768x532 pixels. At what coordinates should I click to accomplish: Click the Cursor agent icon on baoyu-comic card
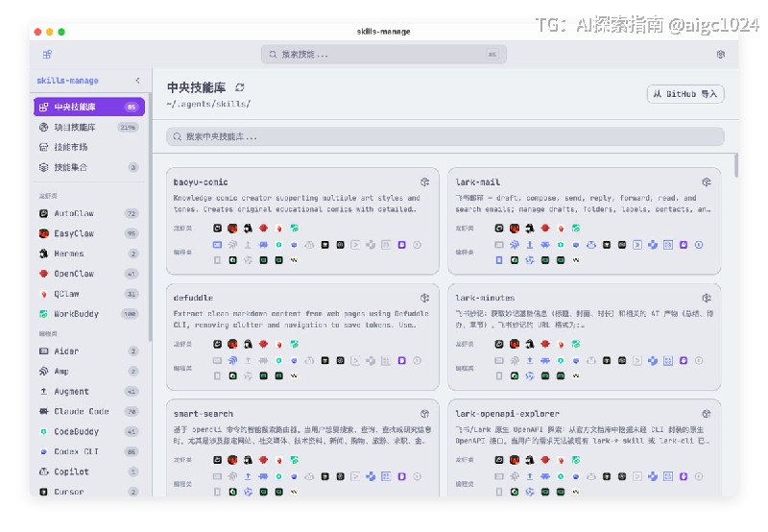pyautogui.click(x=324, y=245)
